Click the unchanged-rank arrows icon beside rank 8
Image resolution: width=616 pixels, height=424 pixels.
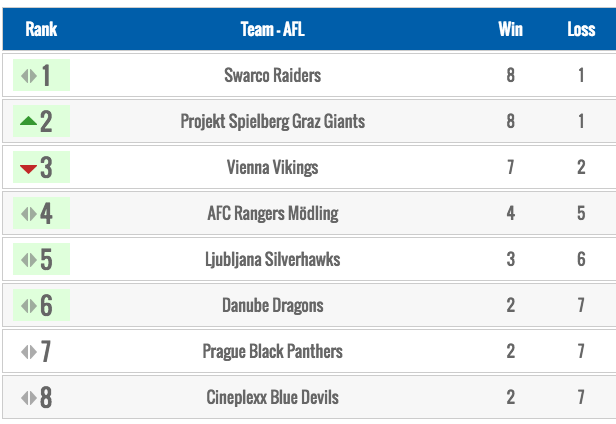(28, 398)
